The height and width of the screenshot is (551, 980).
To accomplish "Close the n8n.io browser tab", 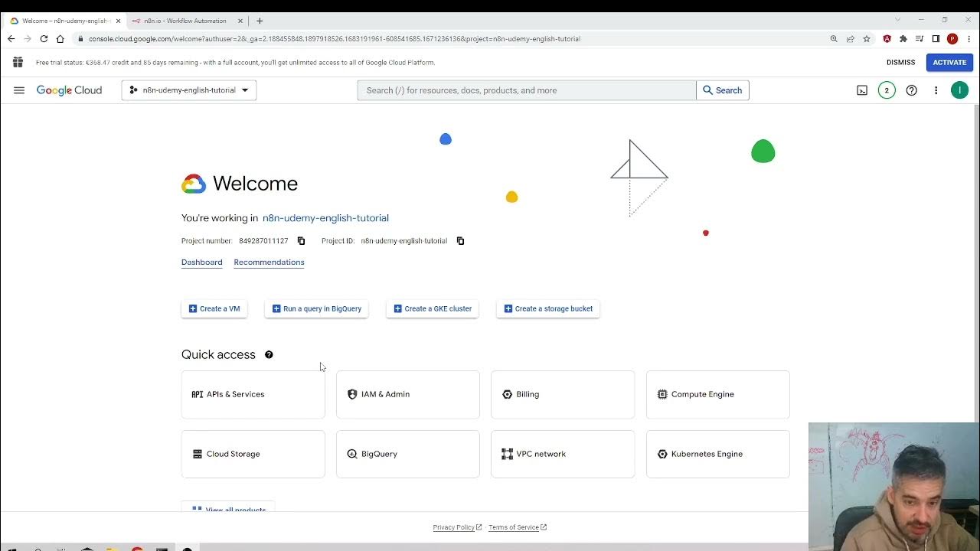I will click(x=240, y=21).
